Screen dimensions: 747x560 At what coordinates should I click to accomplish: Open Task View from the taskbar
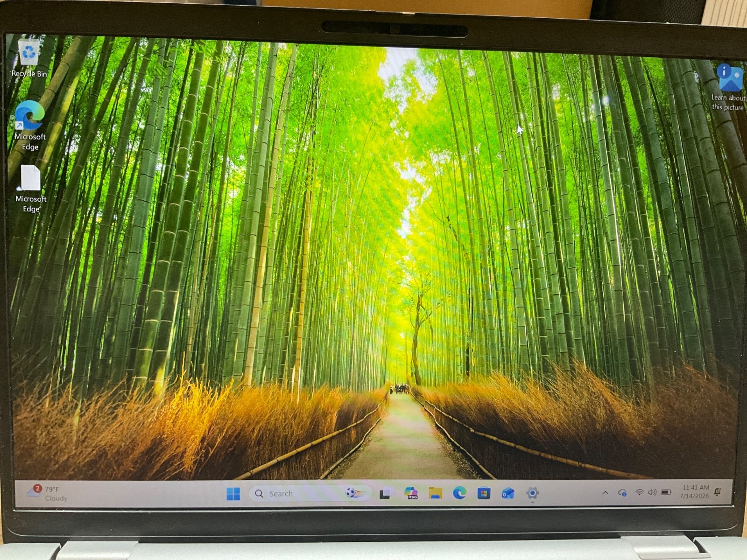[x=385, y=494]
